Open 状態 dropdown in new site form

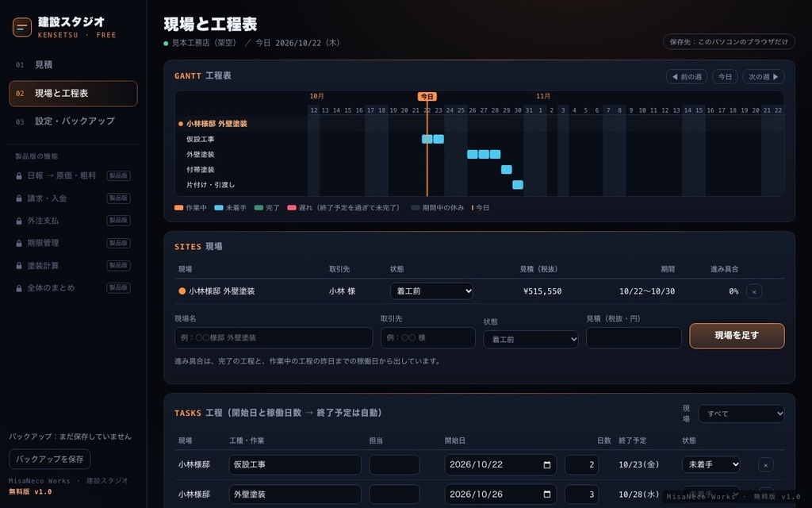coord(530,340)
